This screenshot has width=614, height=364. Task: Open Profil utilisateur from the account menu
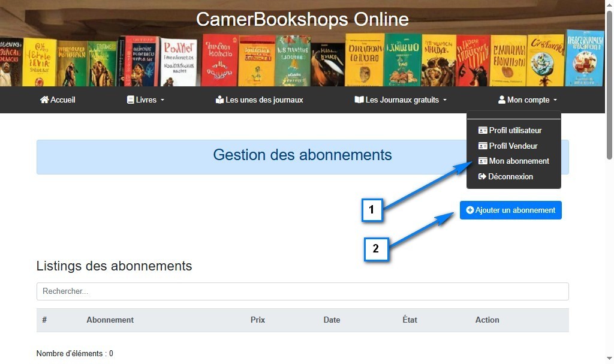[514, 130]
